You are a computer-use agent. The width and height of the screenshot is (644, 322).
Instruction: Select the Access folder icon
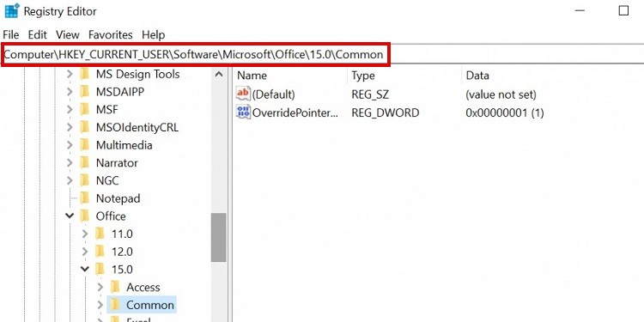(x=115, y=287)
